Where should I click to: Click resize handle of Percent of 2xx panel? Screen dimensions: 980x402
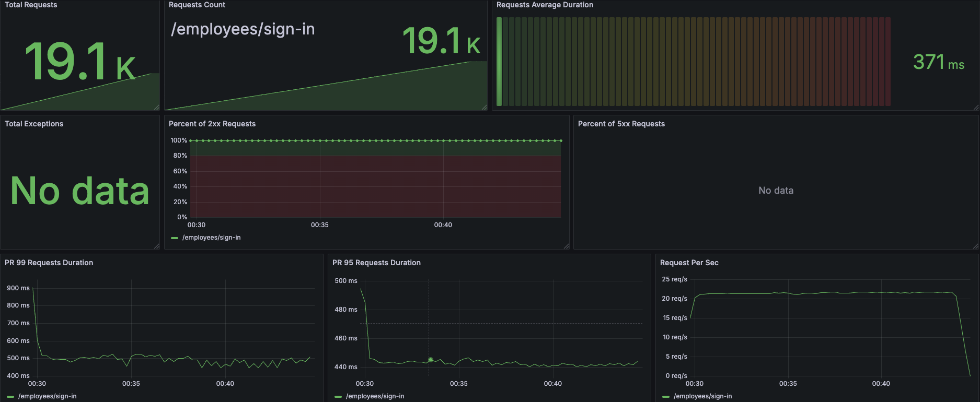(x=567, y=246)
